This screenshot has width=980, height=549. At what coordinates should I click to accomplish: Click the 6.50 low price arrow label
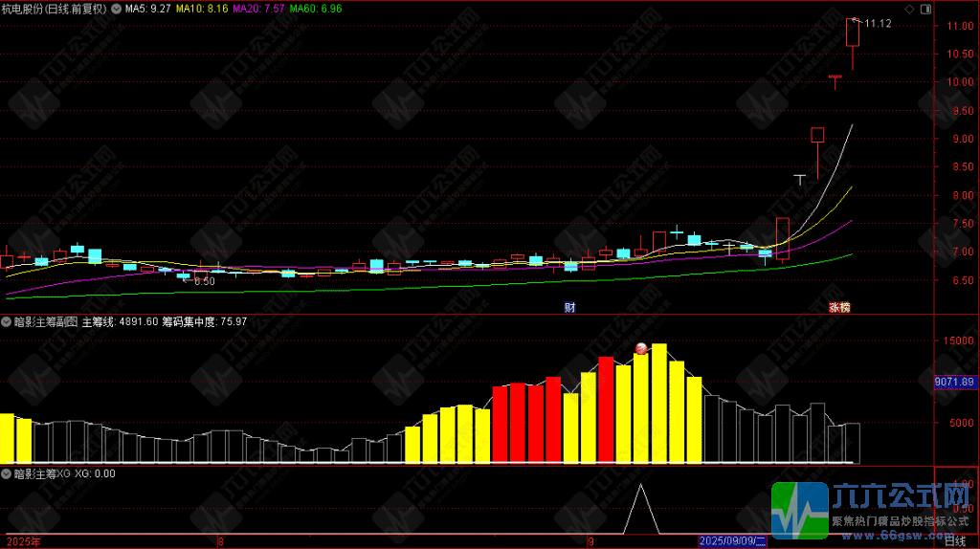tap(199, 282)
